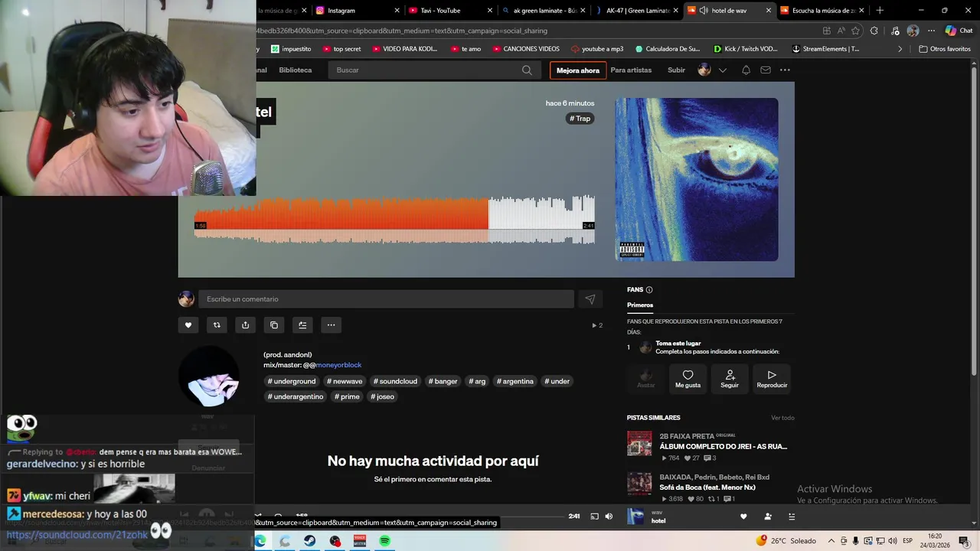Screen dimensions: 980x551
Task: Click the Escribe un comentario field
Action: [386, 299]
